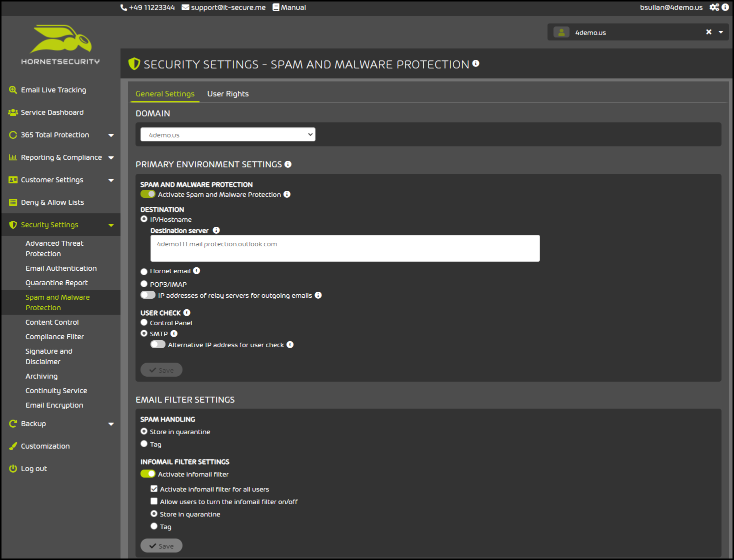Select Control Panel user check radio
734x560 pixels.
click(x=144, y=323)
